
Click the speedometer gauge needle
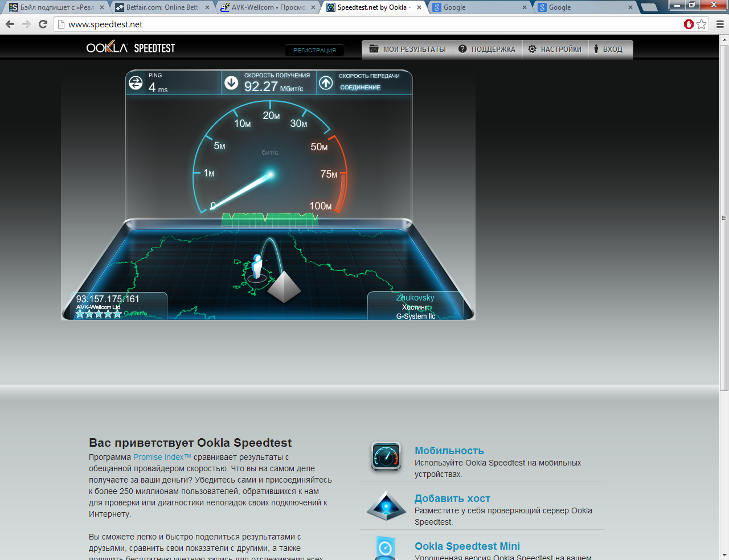241,191
